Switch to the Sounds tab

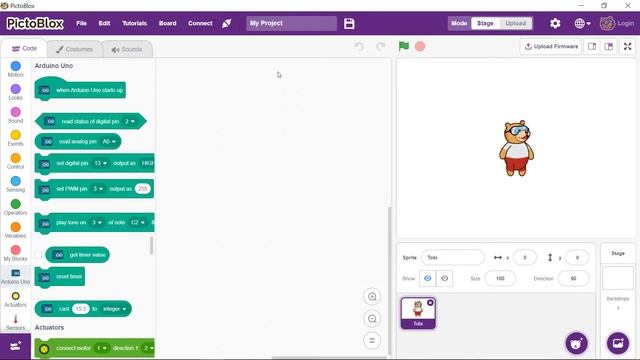(x=127, y=49)
